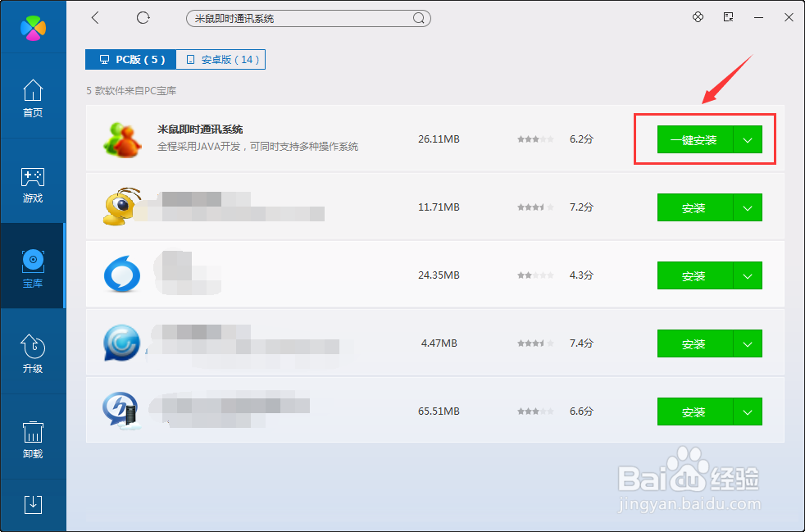Click 一键安装 for 米鼠即时通讯系统
This screenshot has width=805, height=532.
tap(695, 139)
